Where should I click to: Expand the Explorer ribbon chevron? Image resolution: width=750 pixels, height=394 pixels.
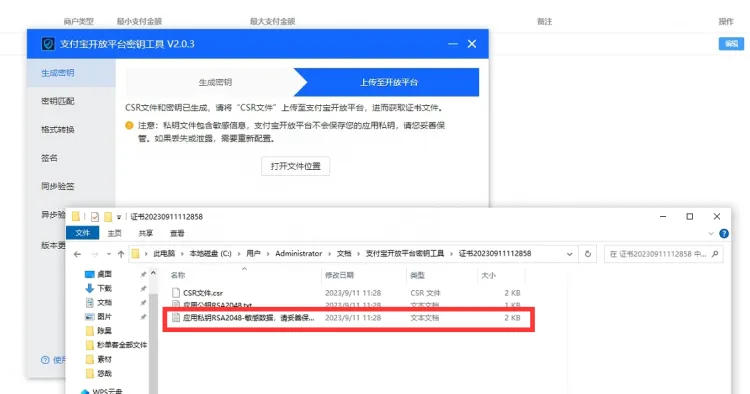(711, 233)
